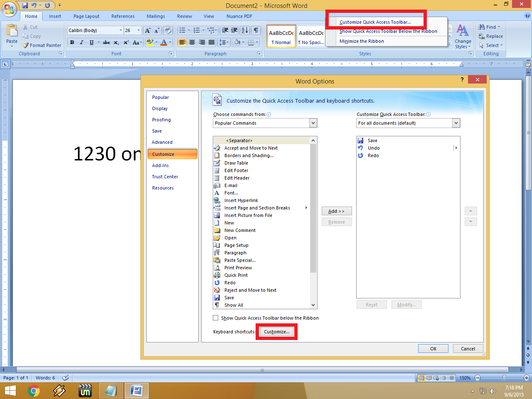Click the Windows Start button
This screenshot has width=532, height=399.
[x=10, y=391]
